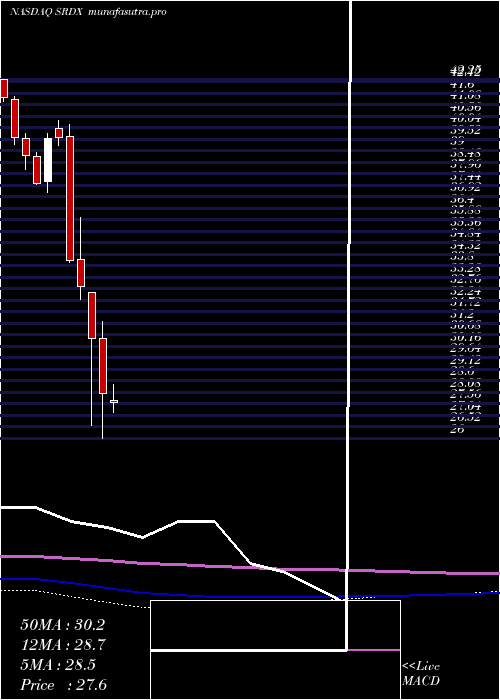Screen dimensions: 500x700
Task: Click the 36.4 price axis label
Action: coord(461,200)
